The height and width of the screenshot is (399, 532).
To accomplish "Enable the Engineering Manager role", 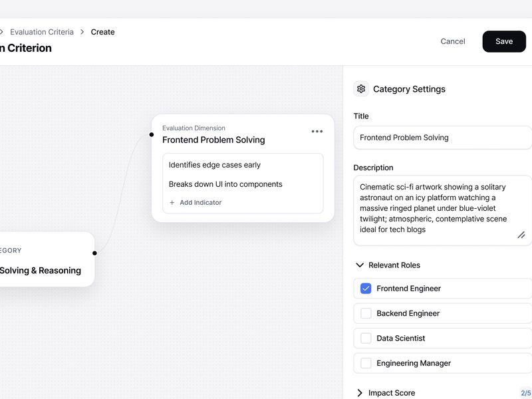I will click(365, 363).
